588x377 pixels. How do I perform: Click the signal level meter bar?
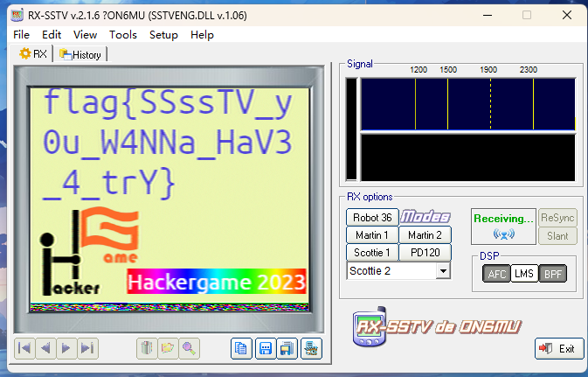(352, 129)
